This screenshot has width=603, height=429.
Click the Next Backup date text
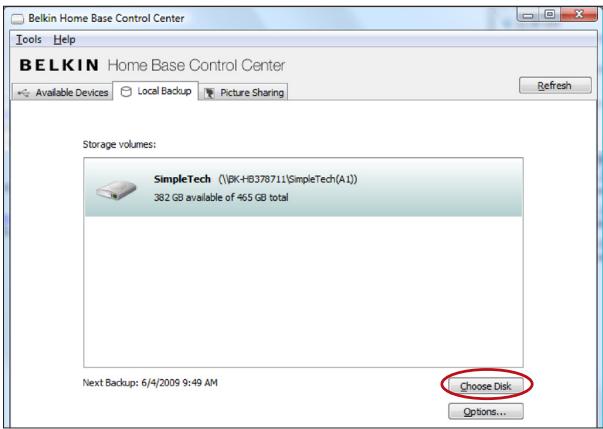point(150,382)
